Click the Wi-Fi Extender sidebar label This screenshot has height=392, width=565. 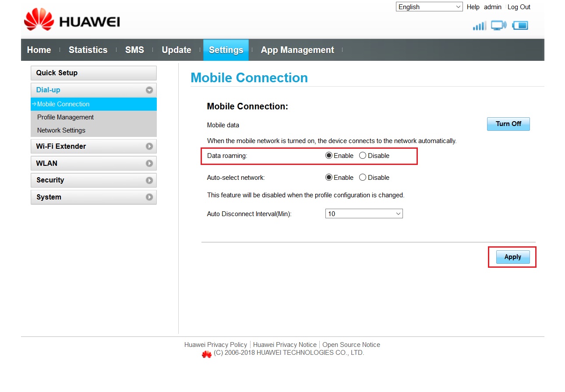[61, 147]
